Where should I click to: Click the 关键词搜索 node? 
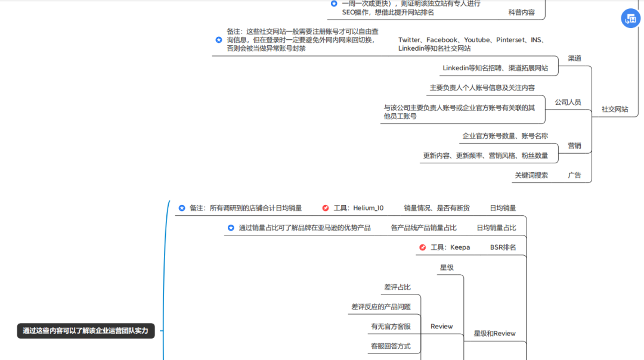pyautogui.click(x=532, y=175)
